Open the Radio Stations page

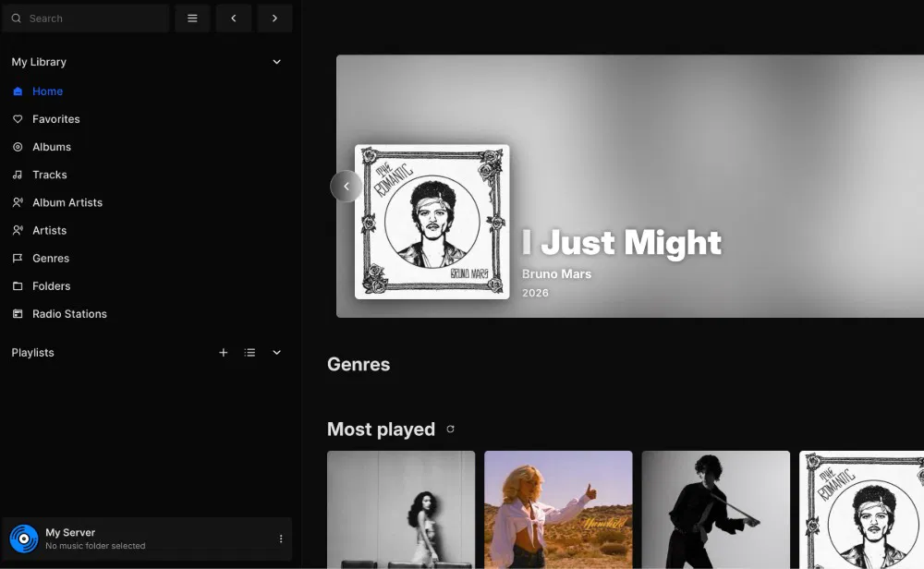[69, 314]
